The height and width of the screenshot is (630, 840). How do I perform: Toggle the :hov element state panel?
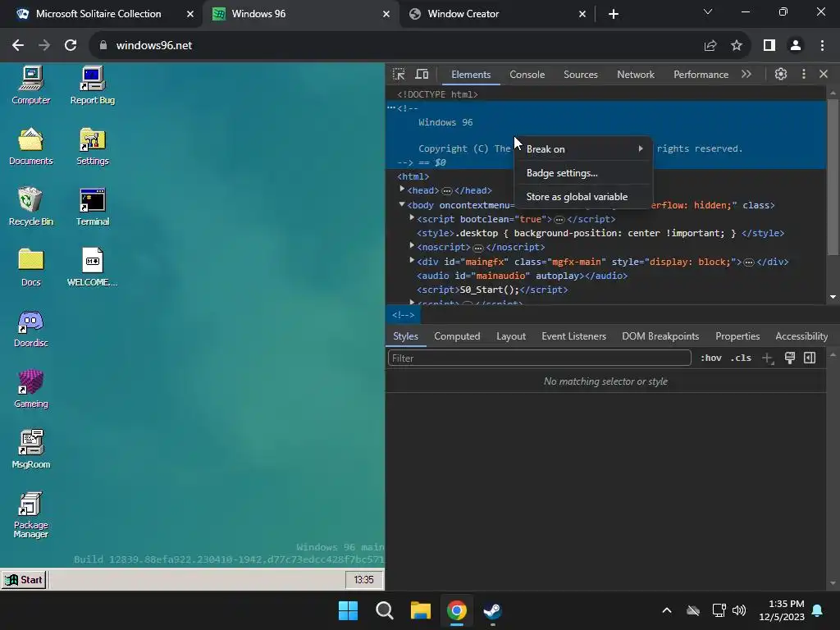[x=711, y=358]
